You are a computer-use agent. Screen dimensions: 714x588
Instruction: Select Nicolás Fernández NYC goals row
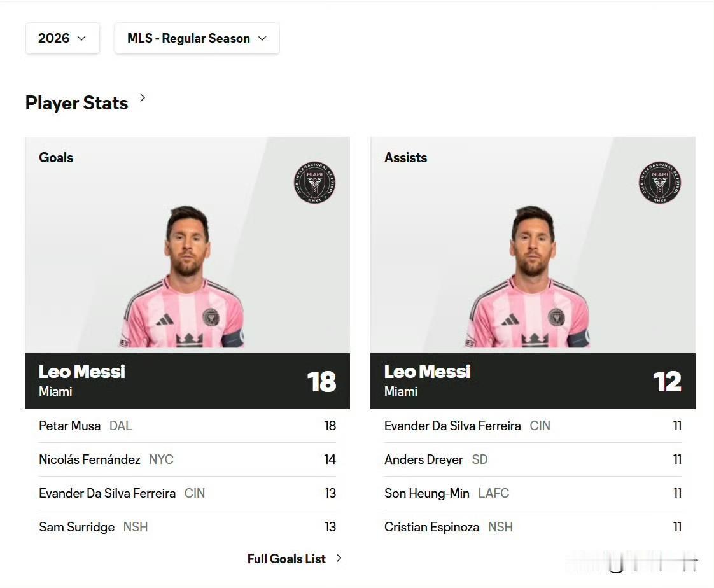click(x=187, y=459)
